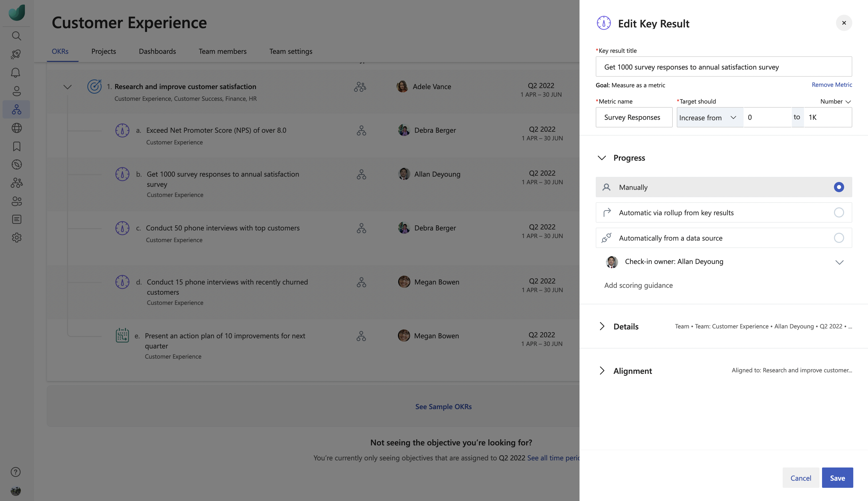Save the key result changes
Viewport: 868px width, 501px height.
point(838,478)
